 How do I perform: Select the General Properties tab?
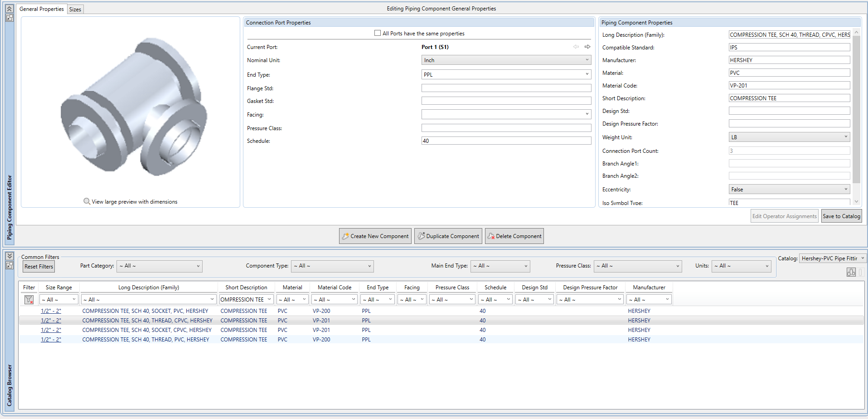click(42, 9)
